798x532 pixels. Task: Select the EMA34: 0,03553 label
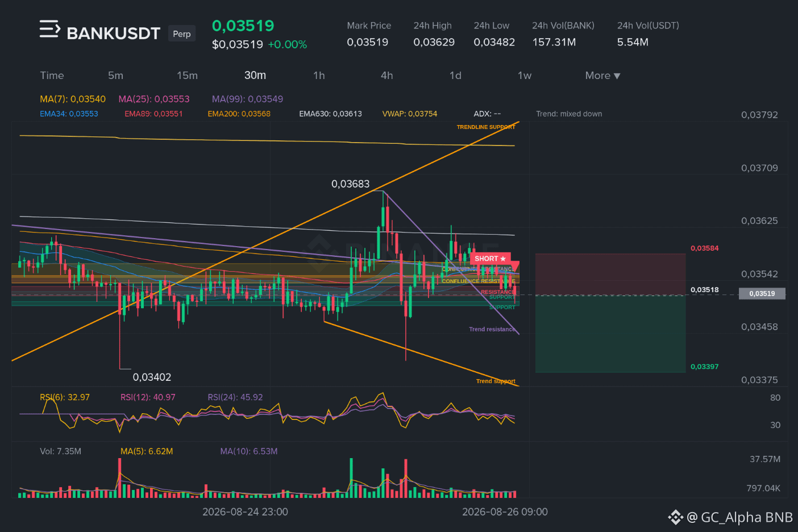click(x=69, y=114)
